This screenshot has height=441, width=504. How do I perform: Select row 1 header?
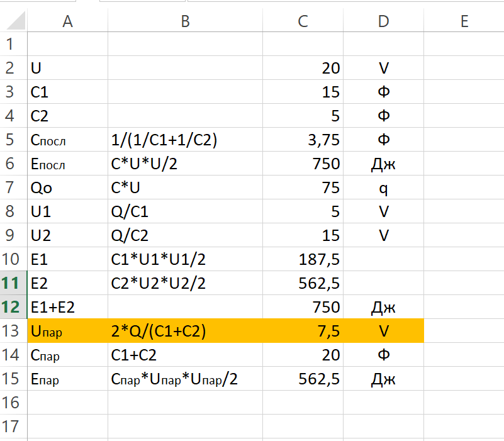pyautogui.click(x=13, y=44)
